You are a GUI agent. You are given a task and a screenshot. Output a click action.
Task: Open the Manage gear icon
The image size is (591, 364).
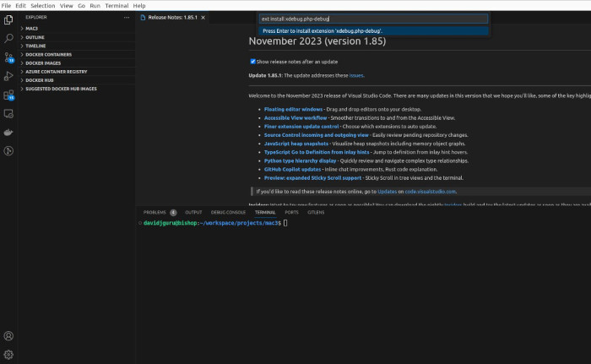[x=8, y=355]
